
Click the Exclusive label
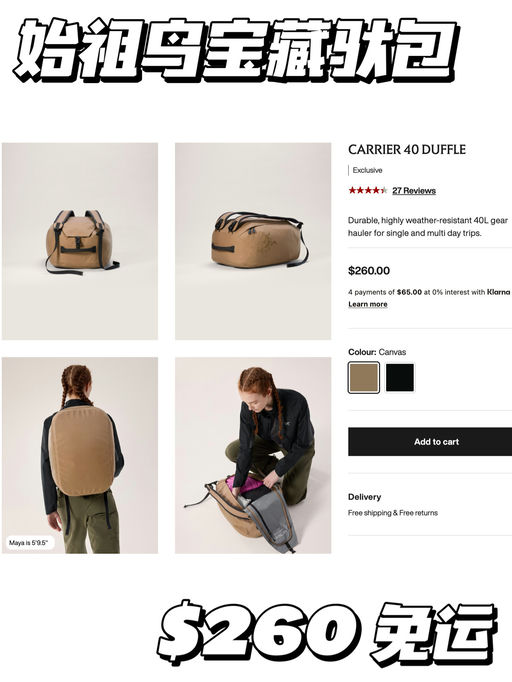(x=367, y=170)
